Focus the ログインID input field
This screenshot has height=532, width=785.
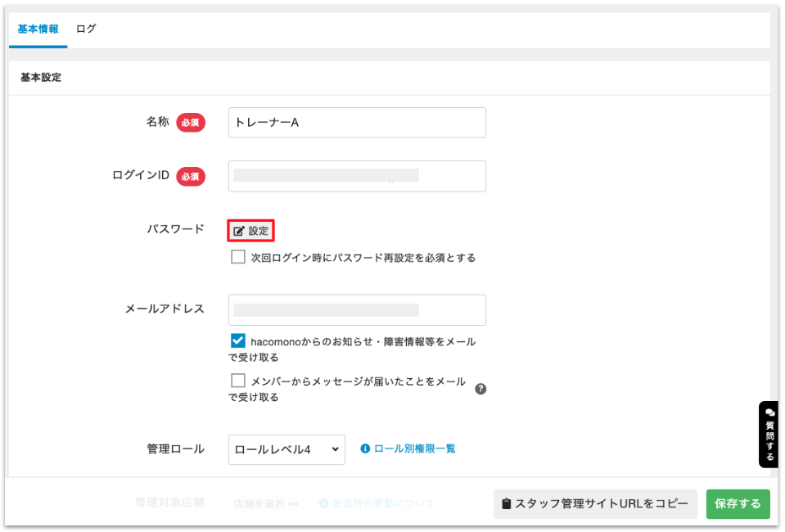click(357, 176)
